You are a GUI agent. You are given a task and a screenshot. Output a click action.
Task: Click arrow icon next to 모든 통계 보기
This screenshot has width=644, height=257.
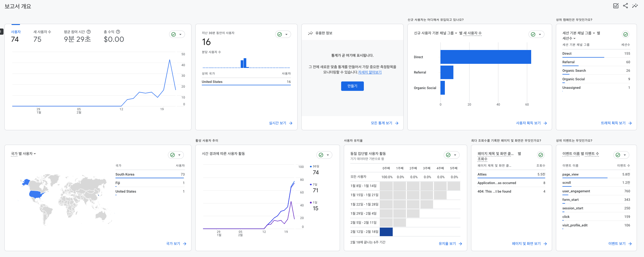(397, 123)
